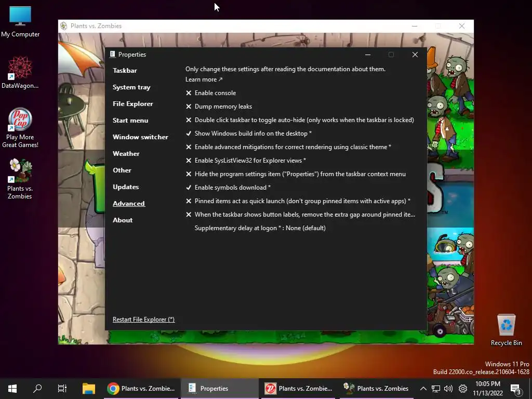Open the clock and date flyout
Viewport: 532px width, 399px height.
[488, 389]
